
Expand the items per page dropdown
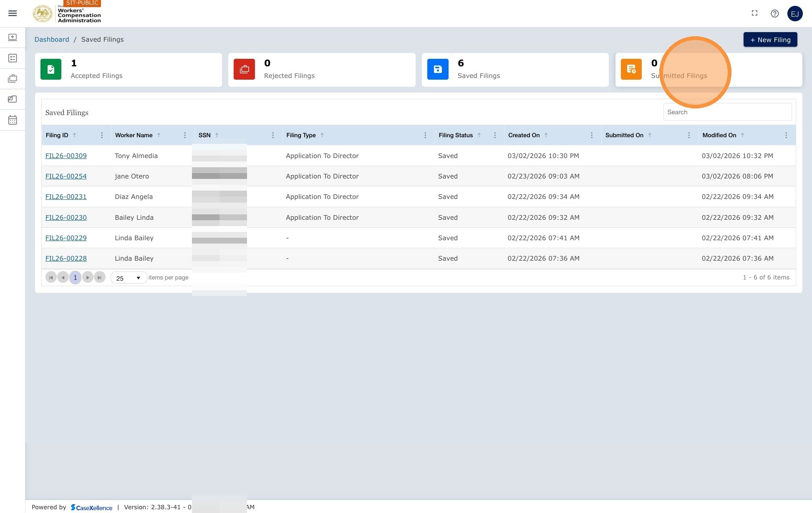(129, 278)
